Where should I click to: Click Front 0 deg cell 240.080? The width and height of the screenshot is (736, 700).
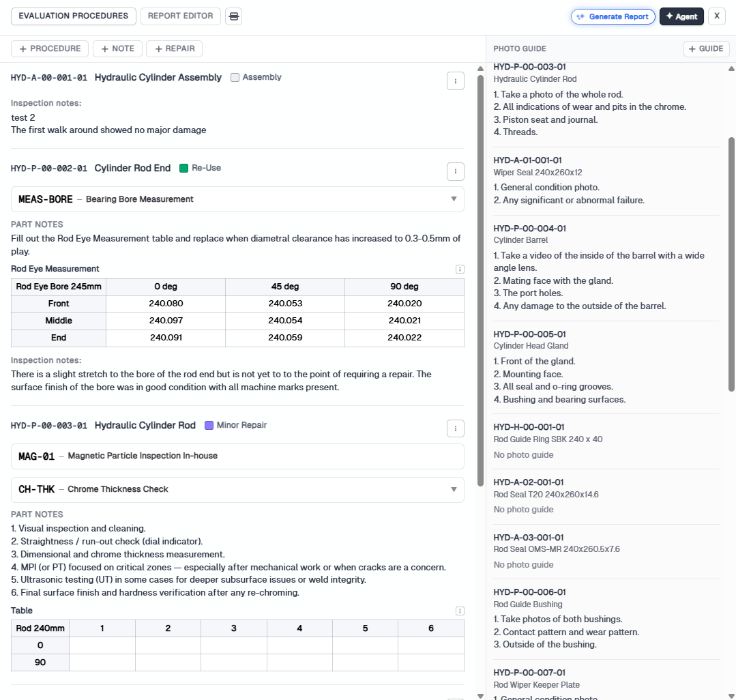(x=166, y=304)
